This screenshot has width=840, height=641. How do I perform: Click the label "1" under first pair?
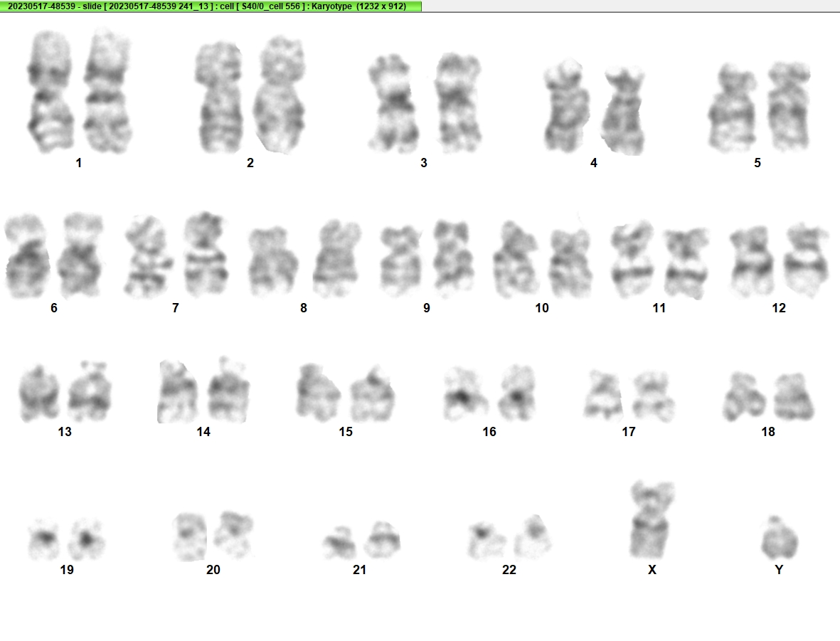79,163
